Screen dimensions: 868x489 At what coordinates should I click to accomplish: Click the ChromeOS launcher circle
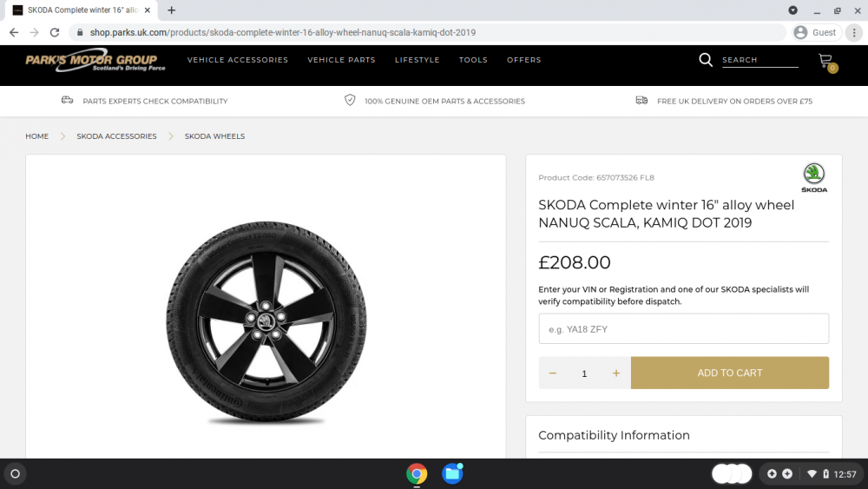coord(16,474)
